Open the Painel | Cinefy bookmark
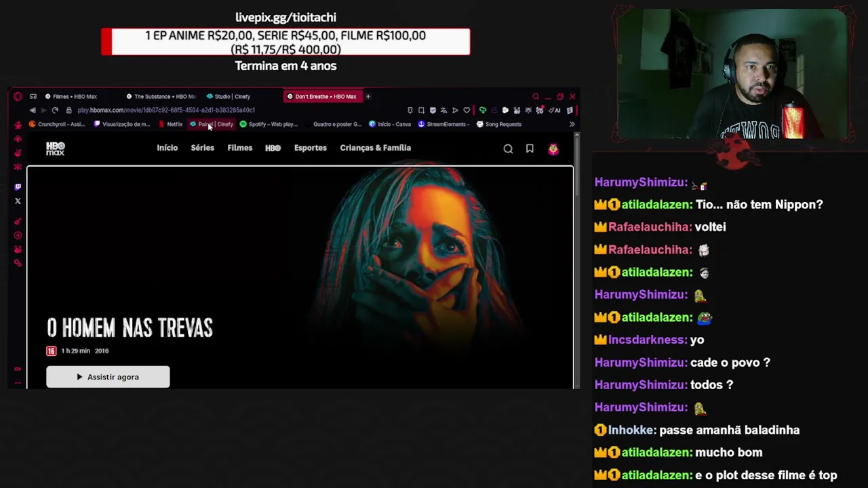The height and width of the screenshot is (488, 868). coord(211,124)
